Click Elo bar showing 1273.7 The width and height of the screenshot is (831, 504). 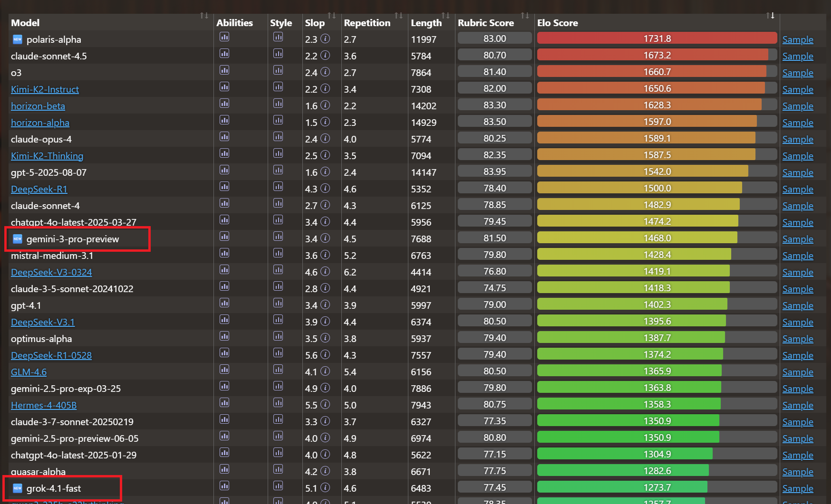pyautogui.click(x=657, y=487)
